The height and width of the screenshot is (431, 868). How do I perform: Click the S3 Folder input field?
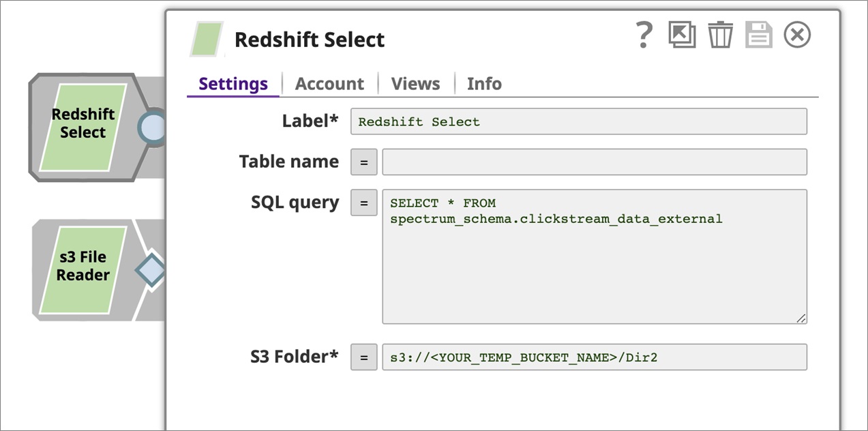click(x=595, y=357)
